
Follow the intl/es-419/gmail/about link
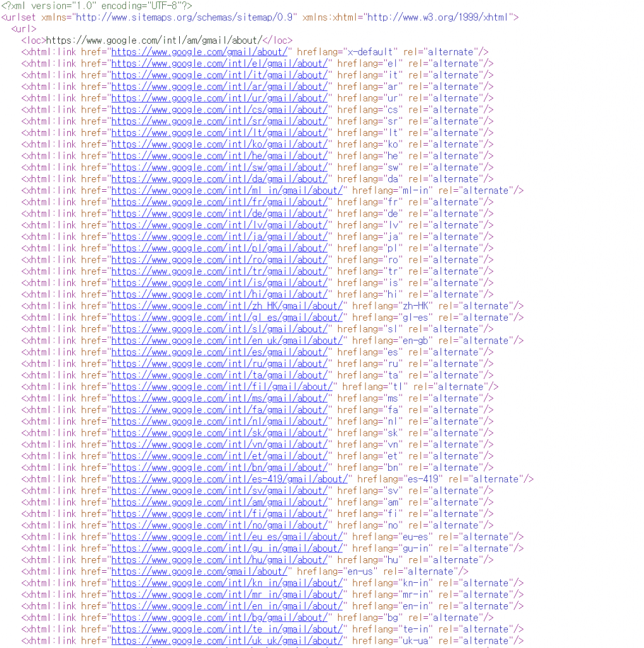(x=230, y=480)
